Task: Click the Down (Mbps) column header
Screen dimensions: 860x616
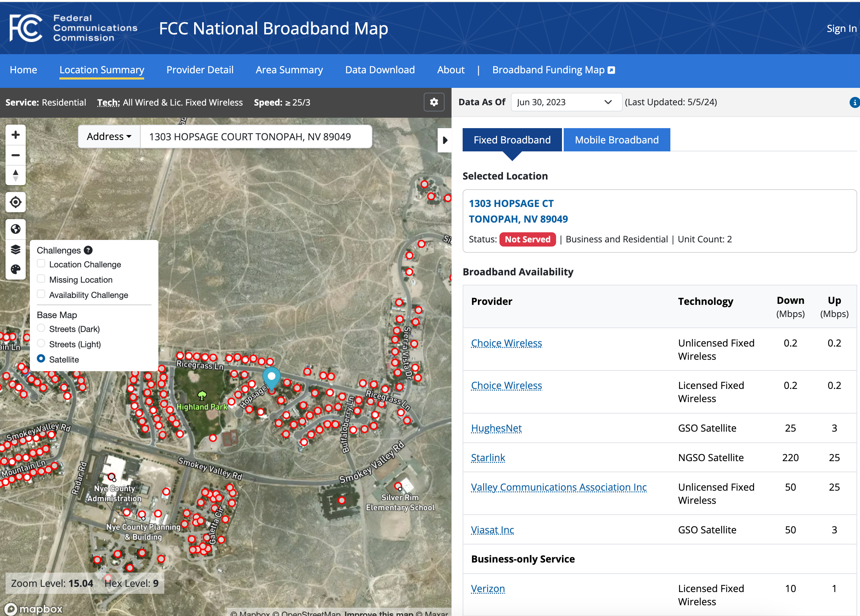Action: point(790,307)
